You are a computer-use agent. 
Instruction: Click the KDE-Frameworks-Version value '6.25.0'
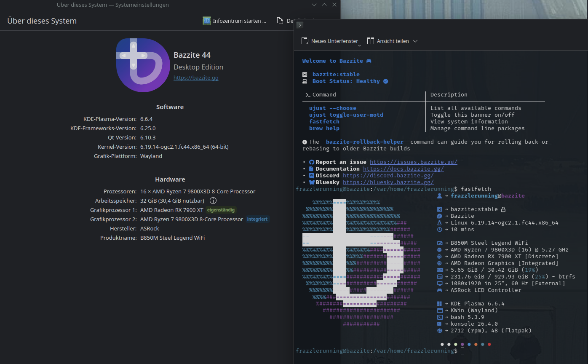tap(148, 128)
